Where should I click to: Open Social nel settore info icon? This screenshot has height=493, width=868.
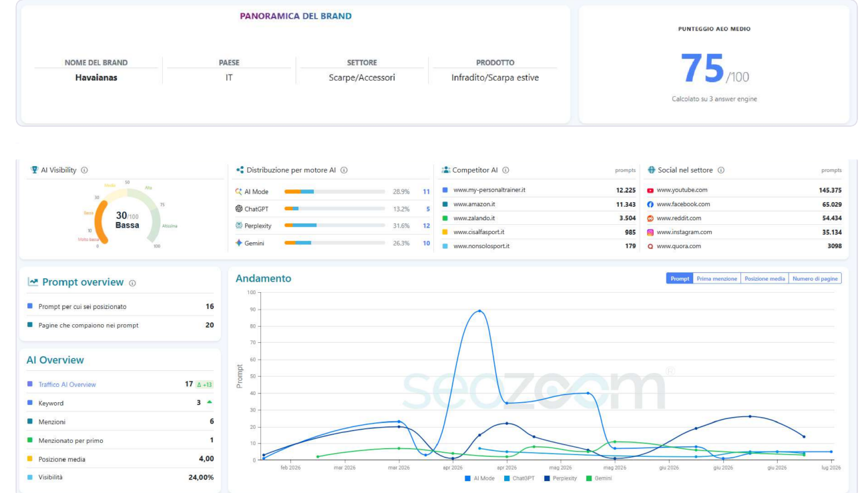720,170
